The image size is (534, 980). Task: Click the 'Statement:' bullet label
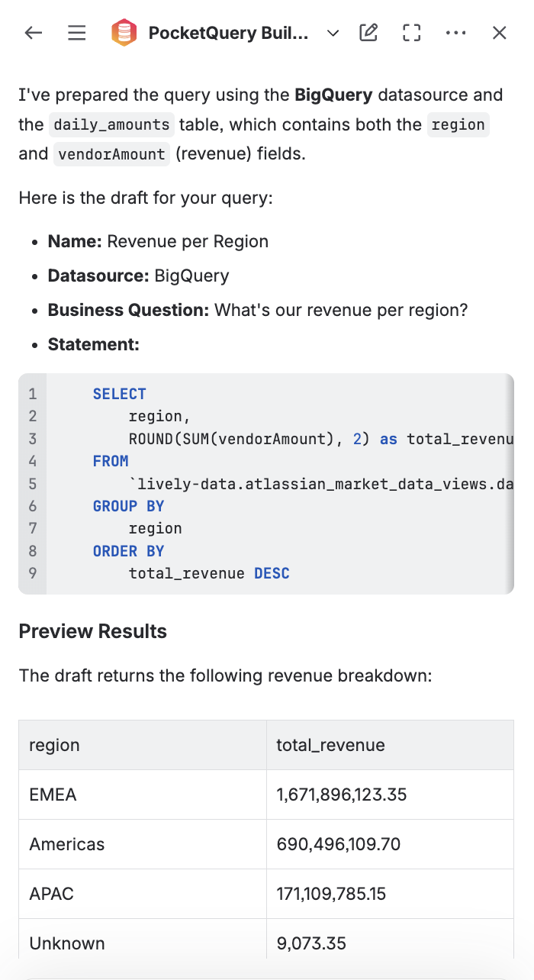(93, 344)
